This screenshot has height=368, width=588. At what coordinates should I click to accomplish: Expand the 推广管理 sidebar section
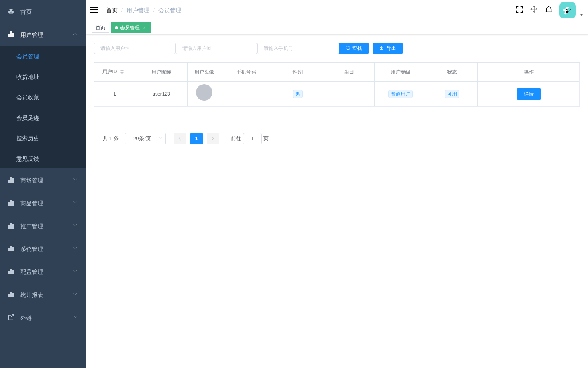43,226
